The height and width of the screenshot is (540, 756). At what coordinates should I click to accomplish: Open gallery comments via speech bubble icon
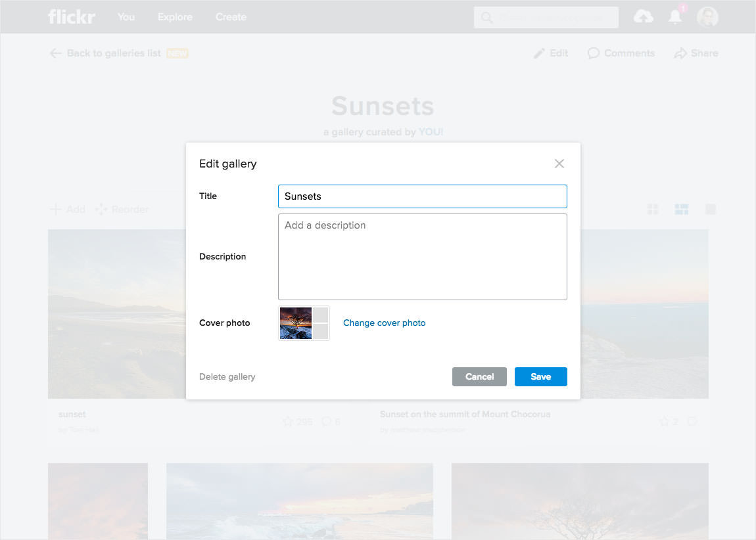click(x=594, y=53)
